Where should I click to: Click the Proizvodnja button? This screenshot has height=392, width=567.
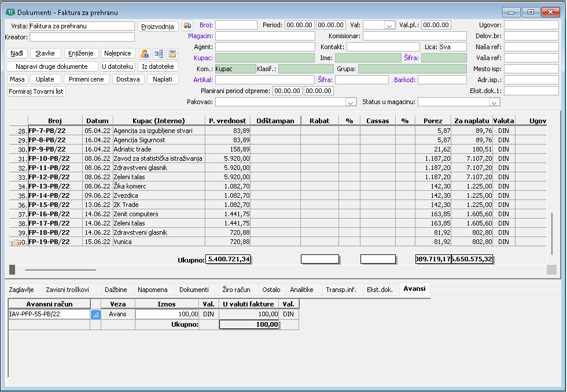point(157,27)
